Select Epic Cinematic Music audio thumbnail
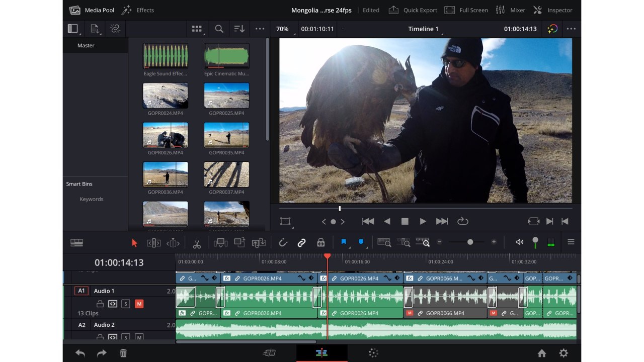 pos(226,56)
